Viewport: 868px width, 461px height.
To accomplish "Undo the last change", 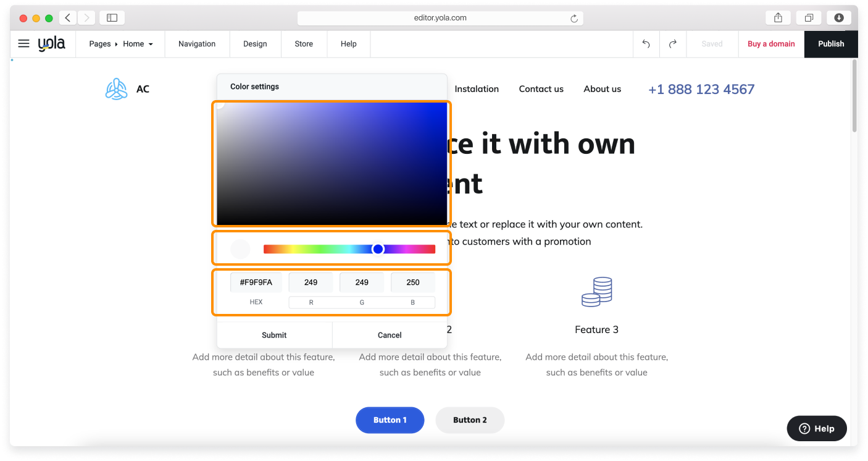I will [x=646, y=43].
